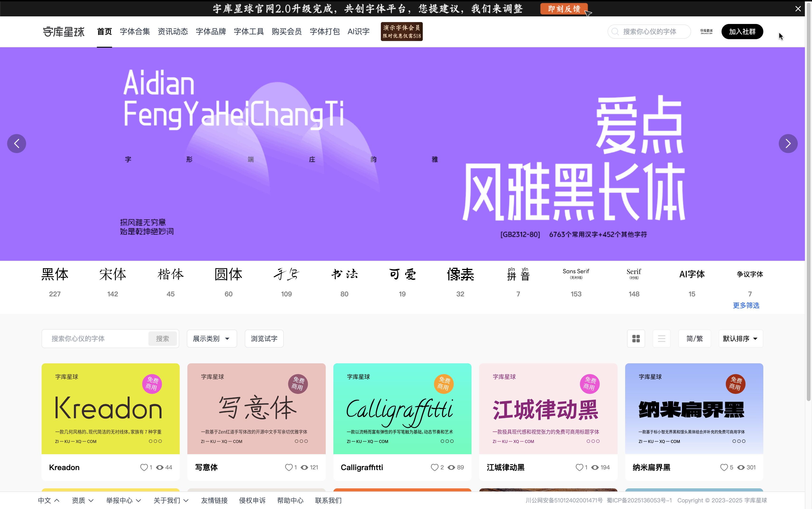
Task: Click the 加入社群 button
Action: (742, 32)
